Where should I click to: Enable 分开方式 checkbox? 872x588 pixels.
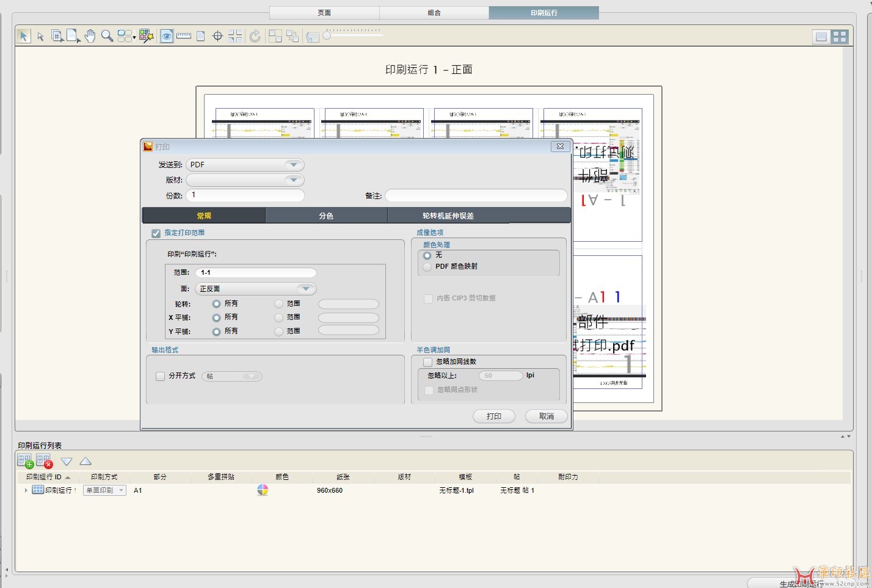[160, 376]
